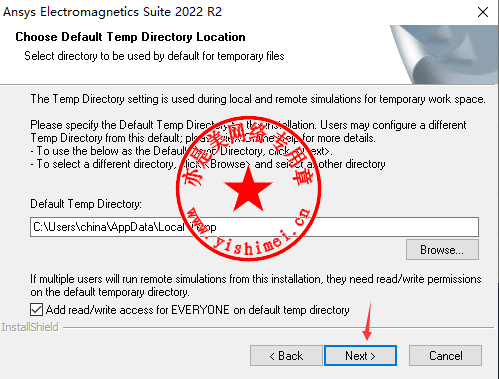Click the InstallShield label
The image size is (499, 379).
click(30, 327)
